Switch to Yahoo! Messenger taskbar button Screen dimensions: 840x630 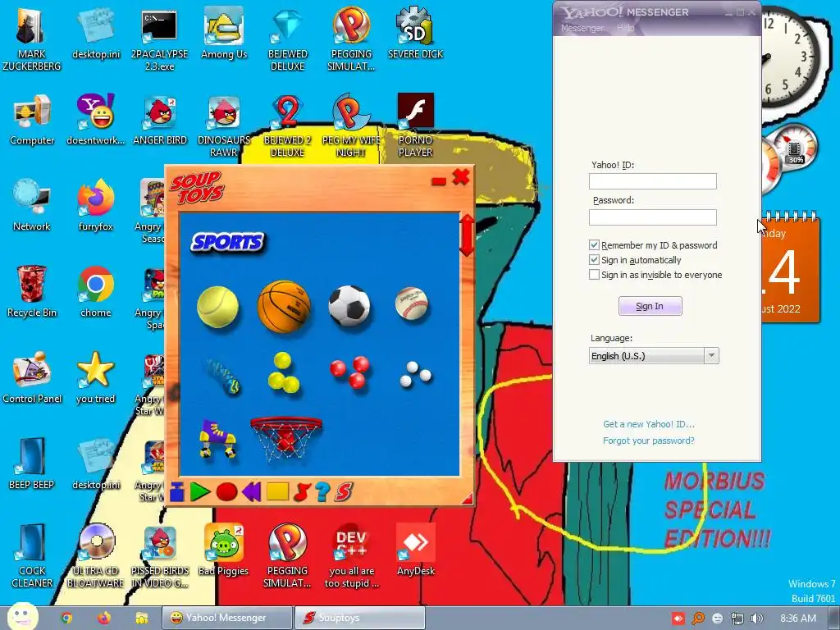click(227, 618)
